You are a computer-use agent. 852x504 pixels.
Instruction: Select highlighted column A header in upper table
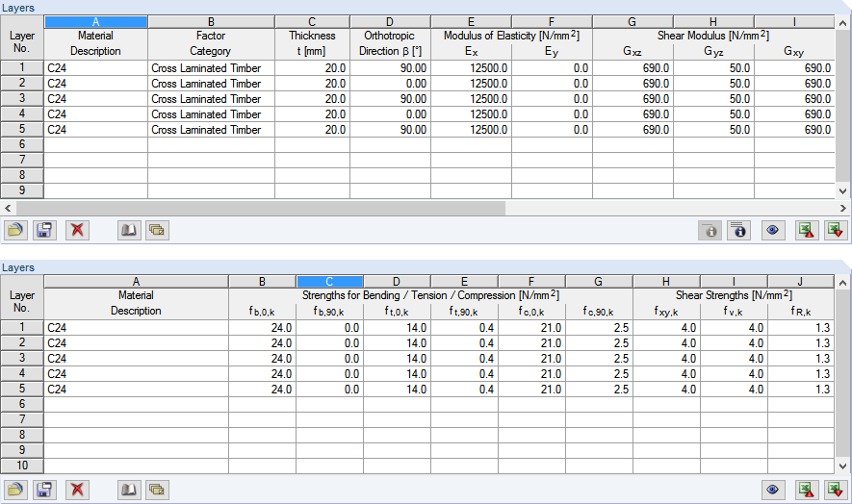pyautogui.click(x=95, y=22)
